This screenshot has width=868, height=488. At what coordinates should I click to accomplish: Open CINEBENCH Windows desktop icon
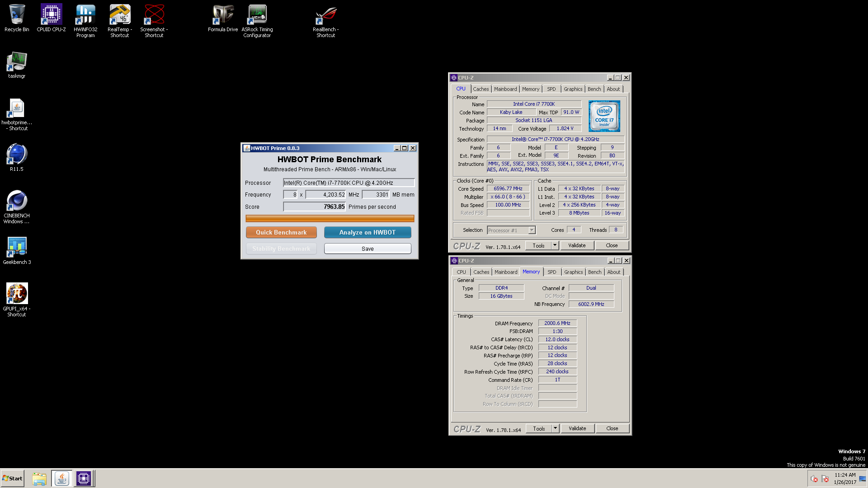17,207
